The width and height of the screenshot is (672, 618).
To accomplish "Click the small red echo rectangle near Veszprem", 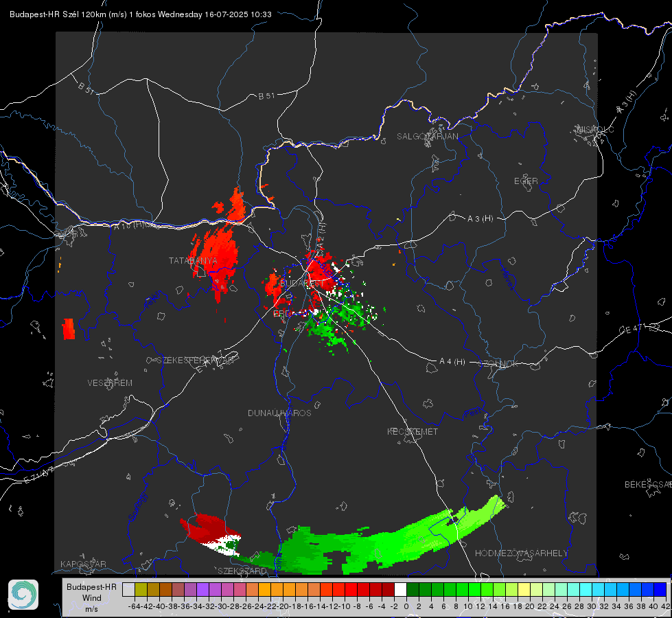I will [69, 329].
